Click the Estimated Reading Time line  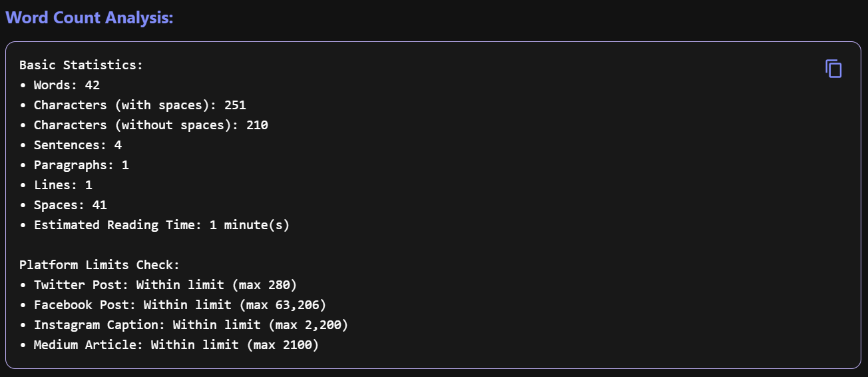tap(154, 225)
